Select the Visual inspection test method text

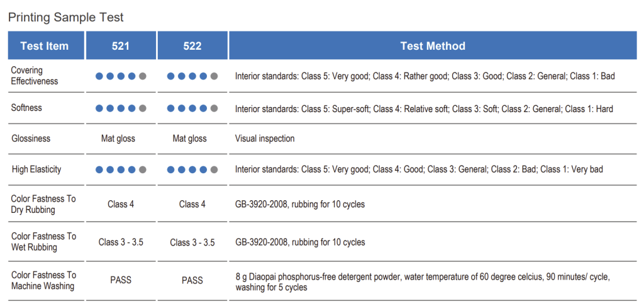pyautogui.click(x=265, y=139)
